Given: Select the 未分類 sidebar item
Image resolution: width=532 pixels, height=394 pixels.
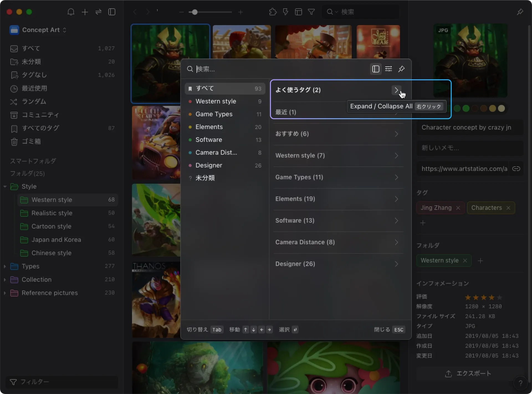Looking at the screenshot, I should point(62,61).
